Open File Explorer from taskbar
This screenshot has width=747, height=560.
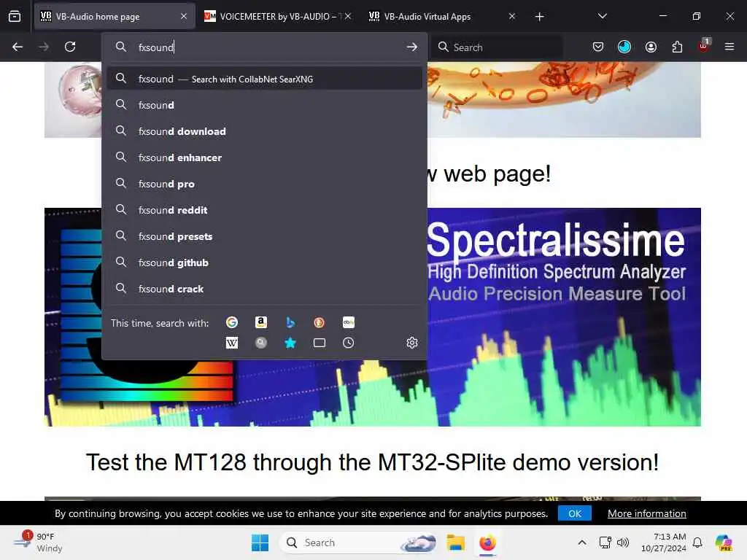[x=455, y=542]
